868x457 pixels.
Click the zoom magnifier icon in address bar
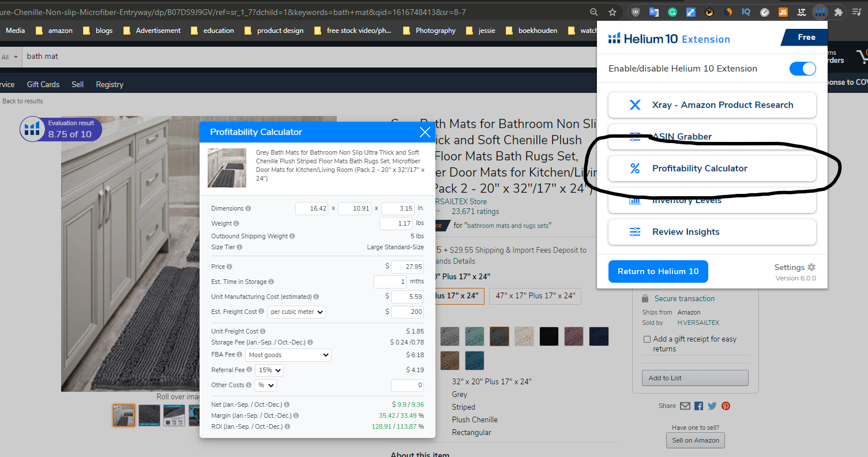coord(594,12)
